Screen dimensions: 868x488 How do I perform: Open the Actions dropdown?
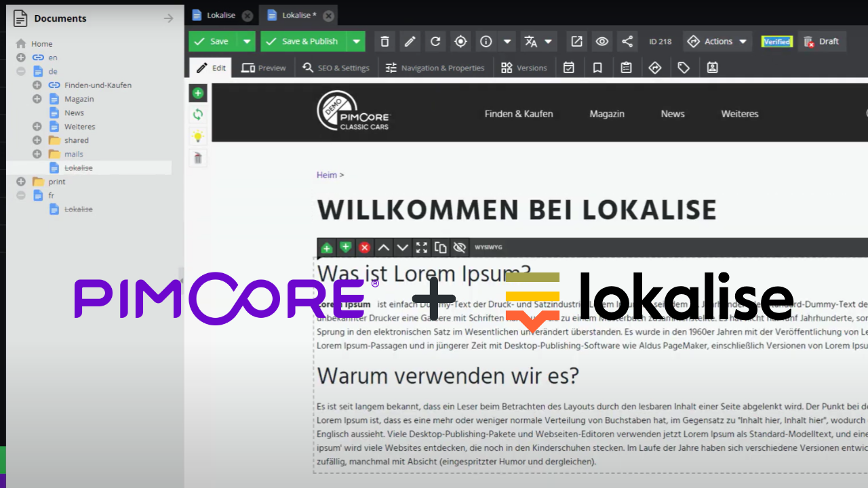(717, 41)
